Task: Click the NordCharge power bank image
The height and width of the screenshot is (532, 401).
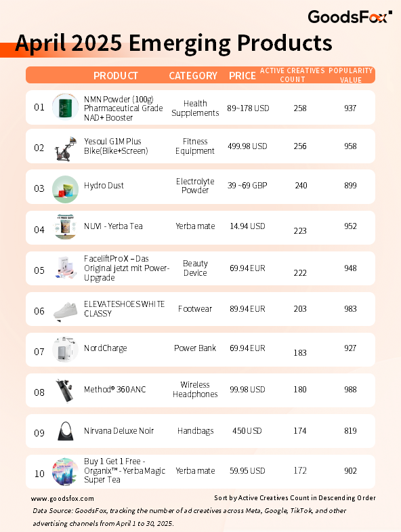Action: pyautogui.click(x=65, y=349)
